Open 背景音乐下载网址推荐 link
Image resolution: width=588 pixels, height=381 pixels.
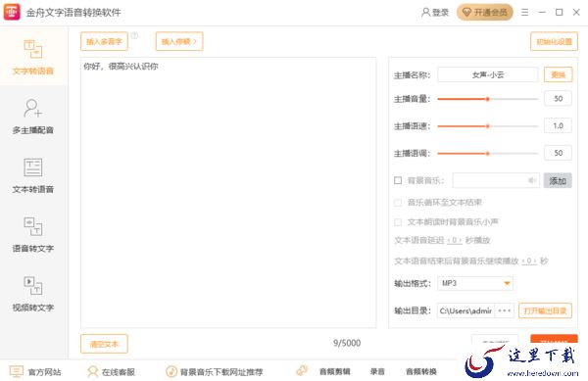pos(221,372)
